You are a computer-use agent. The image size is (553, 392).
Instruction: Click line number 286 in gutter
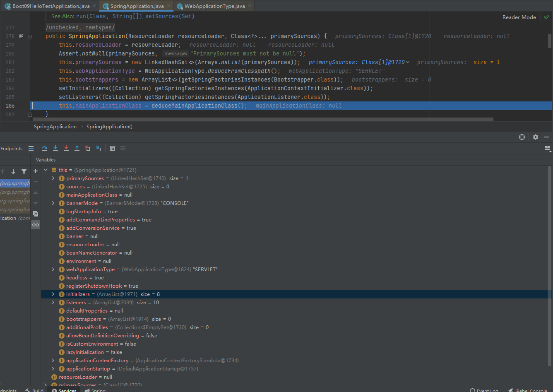pos(10,106)
